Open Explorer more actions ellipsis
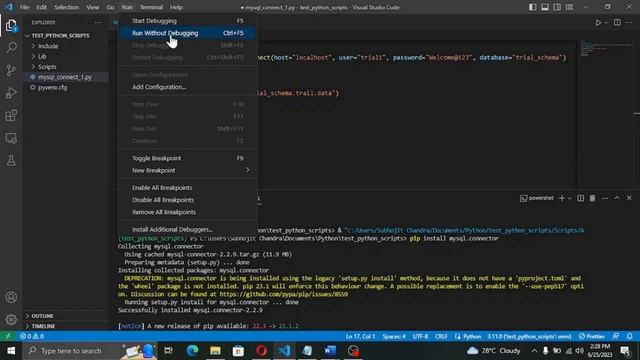The width and height of the screenshot is (640, 360). click(98, 22)
